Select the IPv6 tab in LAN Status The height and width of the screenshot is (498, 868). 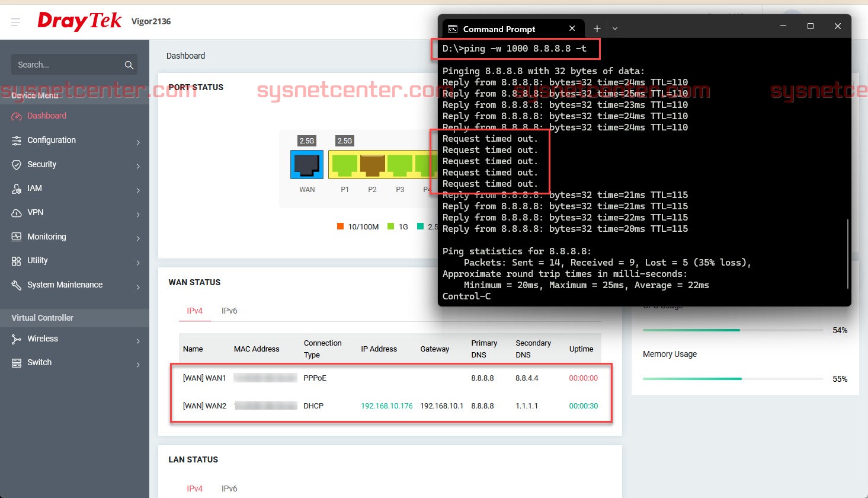229,489
